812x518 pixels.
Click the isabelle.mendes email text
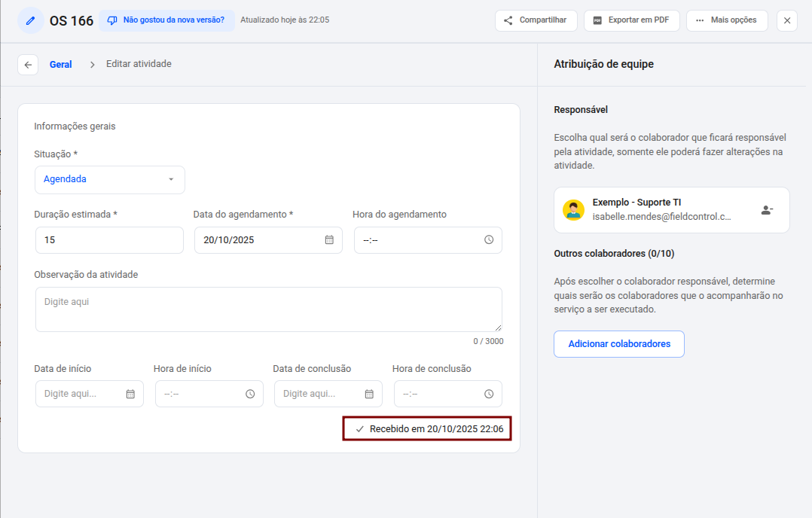point(662,217)
